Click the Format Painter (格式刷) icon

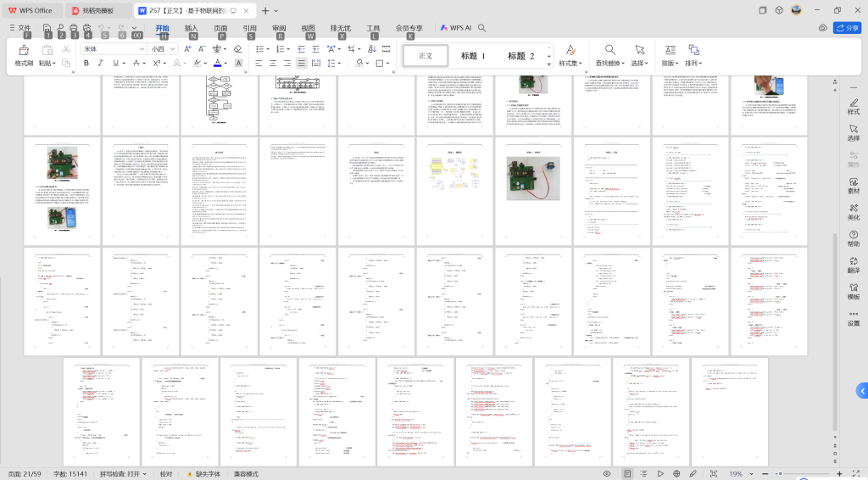click(23, 50)
